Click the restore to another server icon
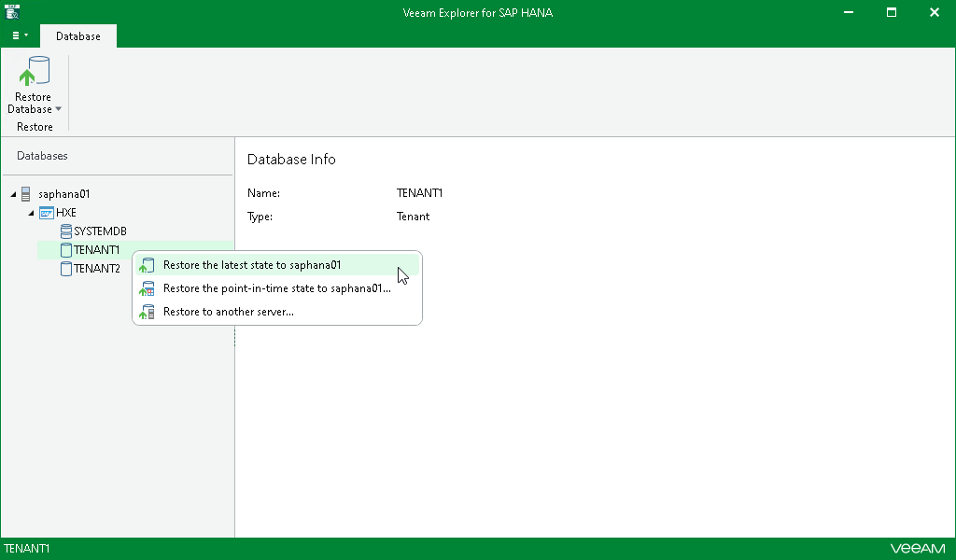Viewport: 956px width, 560px height. pos(147,312)
